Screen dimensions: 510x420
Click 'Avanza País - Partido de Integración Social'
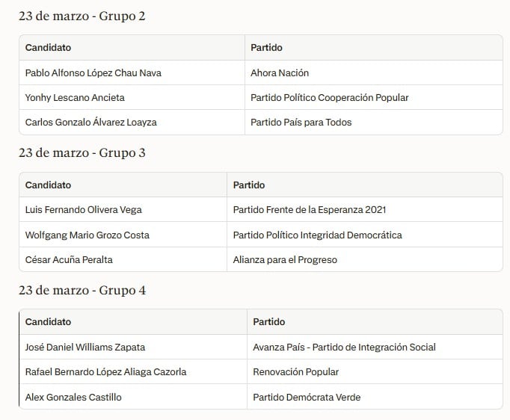(375, 347)
